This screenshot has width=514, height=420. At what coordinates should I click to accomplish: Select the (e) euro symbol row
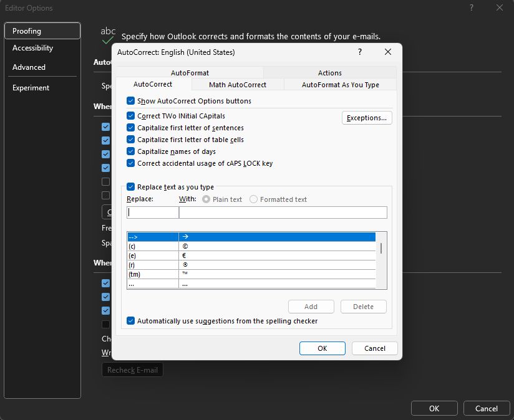251,255
